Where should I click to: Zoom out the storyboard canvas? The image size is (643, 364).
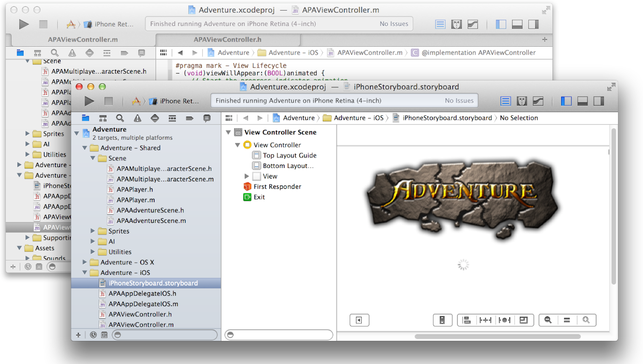(x=548, y=320)
